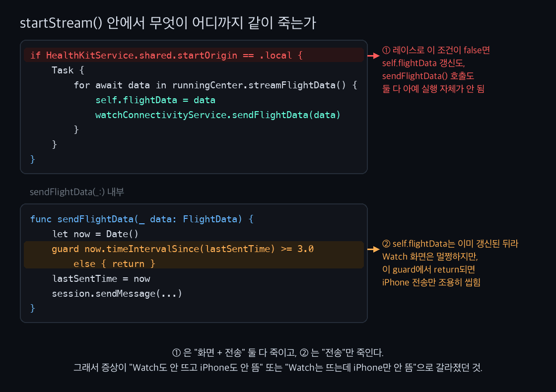Image resolution: width=556 pixels, height=392 pixels.
Task: Click the highlighted 'guard now.timeIntervalSince' line
Action: point(183,249)
